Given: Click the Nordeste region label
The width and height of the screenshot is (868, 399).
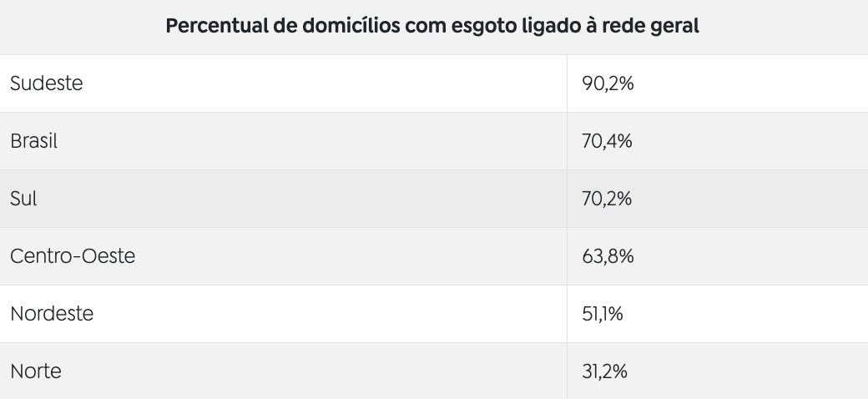Looking at the screenshot, I should click(52, 314).
